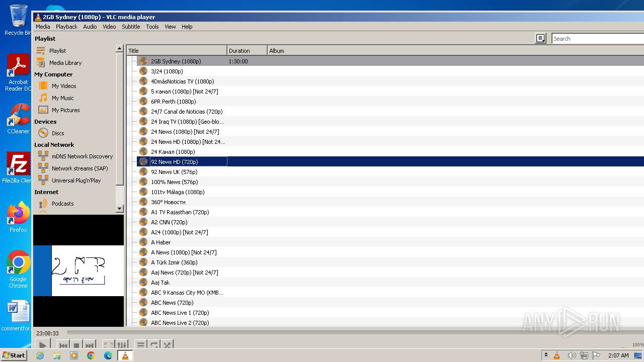Stop playback

[76, 345]
